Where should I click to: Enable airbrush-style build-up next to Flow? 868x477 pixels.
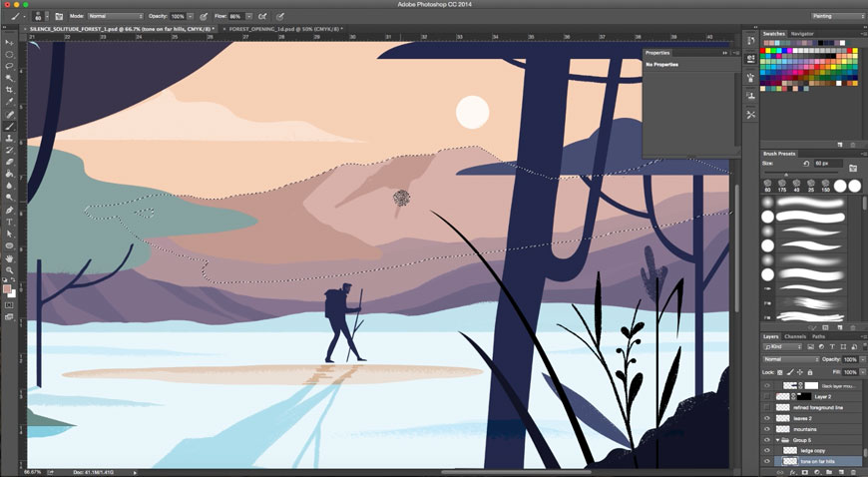(x=263, y=17)
